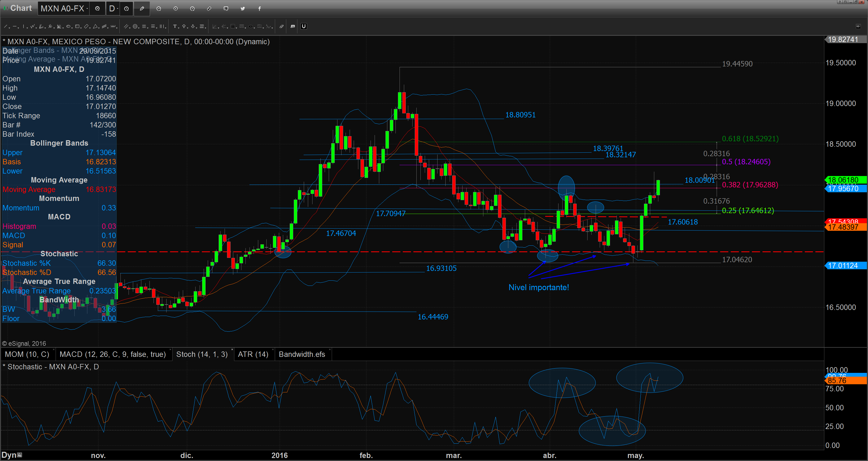The height and width of the screenshot is (461, 868).
Task: Select the down arrow marker tool
Action: [x=193, y=26]
